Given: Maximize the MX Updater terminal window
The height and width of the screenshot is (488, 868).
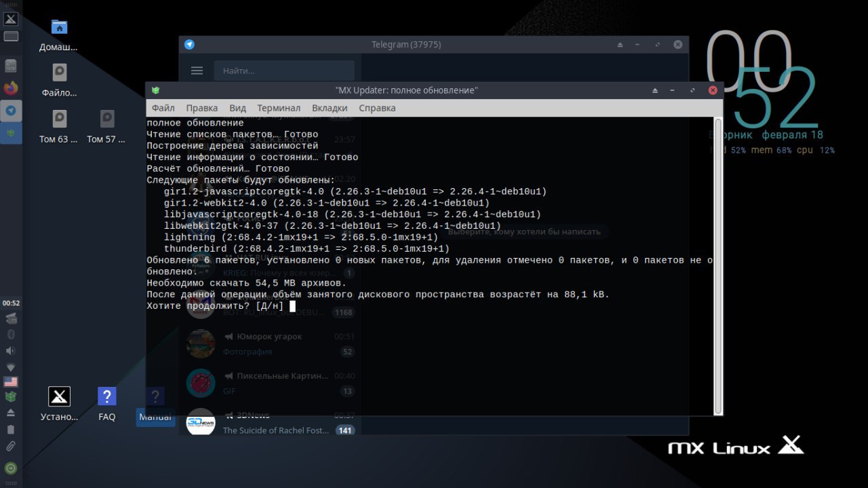Looking at the screenshot, I should [692, 90].
